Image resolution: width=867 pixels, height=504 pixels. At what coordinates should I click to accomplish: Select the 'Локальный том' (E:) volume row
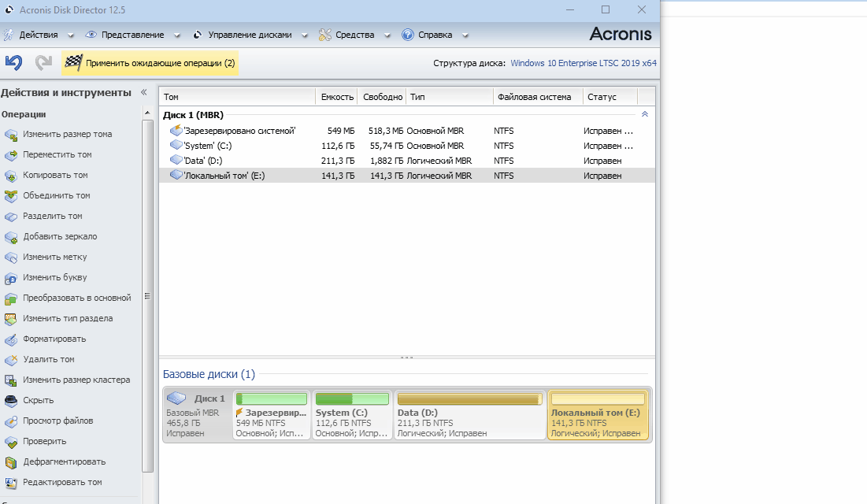407,176
